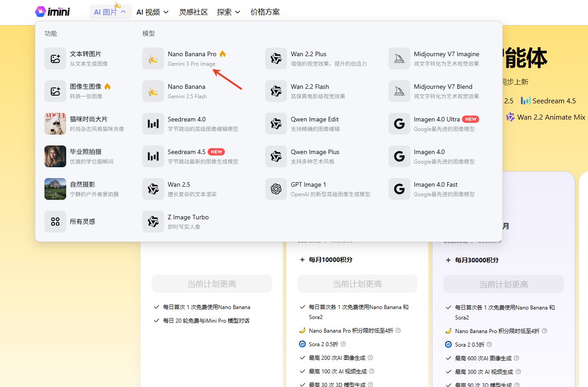This screenshot has height=387, width=588.
Task: Collapse the AI 图片 dropdown menu
Action: (110, 12)
